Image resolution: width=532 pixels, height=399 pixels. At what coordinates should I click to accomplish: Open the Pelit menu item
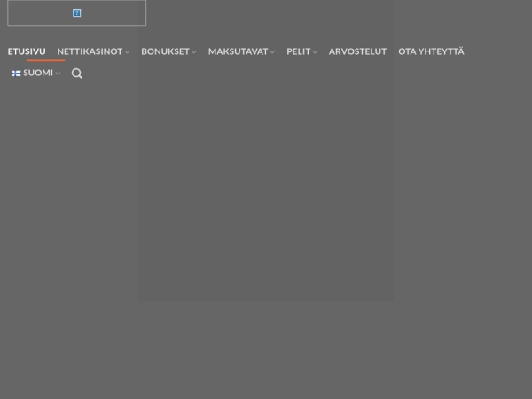(298, 51)
